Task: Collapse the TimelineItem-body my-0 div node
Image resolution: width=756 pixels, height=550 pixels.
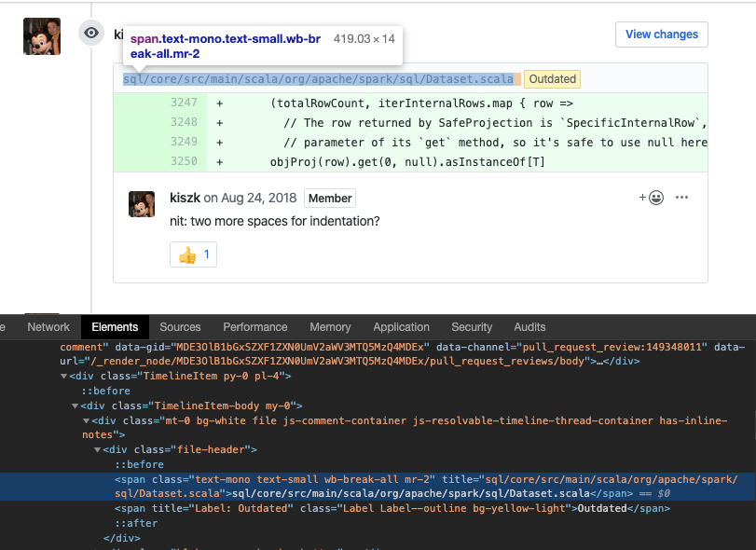Action: pos(75,406)
